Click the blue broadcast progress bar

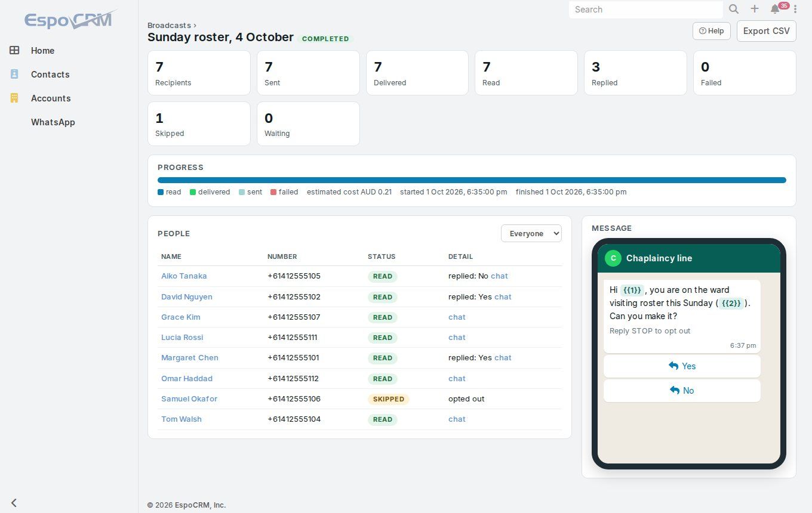pos(472,180)
